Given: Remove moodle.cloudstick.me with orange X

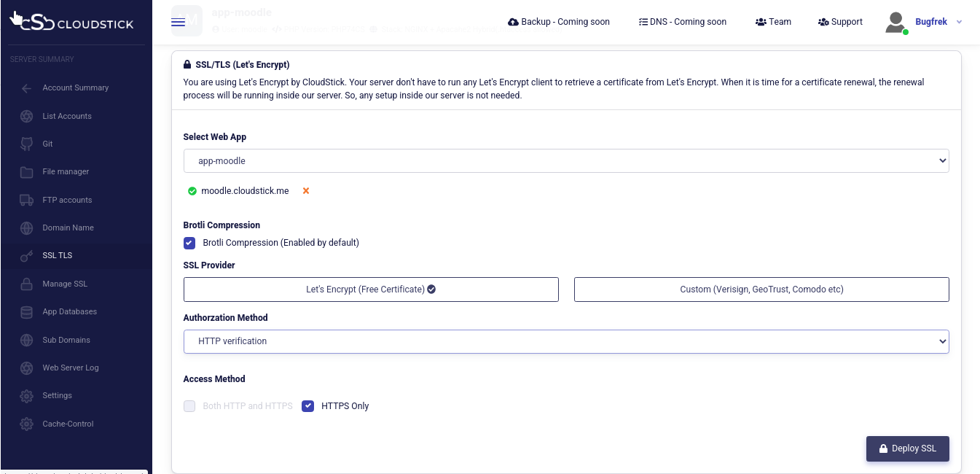Looking at the screenshot, I should point(306,191).
